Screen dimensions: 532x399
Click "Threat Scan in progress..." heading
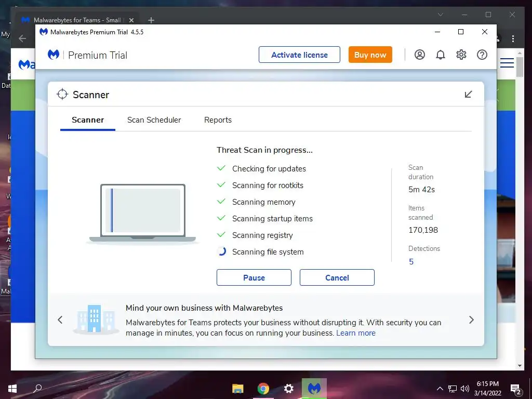pos(264,150)
